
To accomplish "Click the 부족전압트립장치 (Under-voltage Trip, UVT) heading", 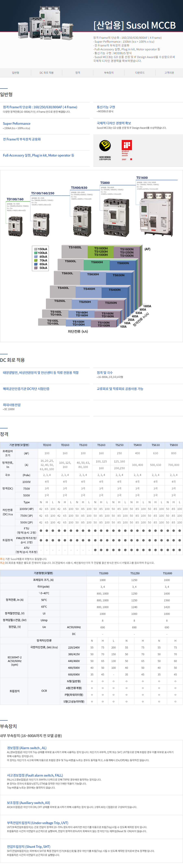I will tap(37, 823).
